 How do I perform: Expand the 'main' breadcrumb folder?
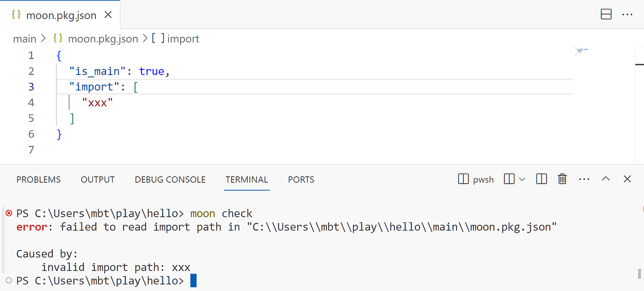(x=24, y=39)
